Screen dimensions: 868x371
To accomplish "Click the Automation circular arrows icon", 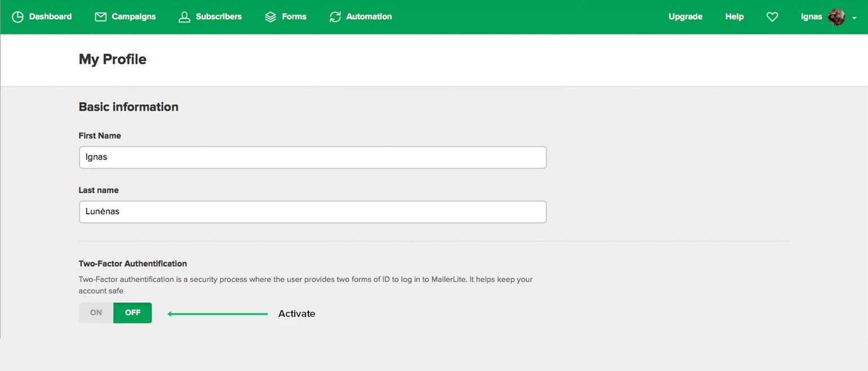I will (335, 17).
